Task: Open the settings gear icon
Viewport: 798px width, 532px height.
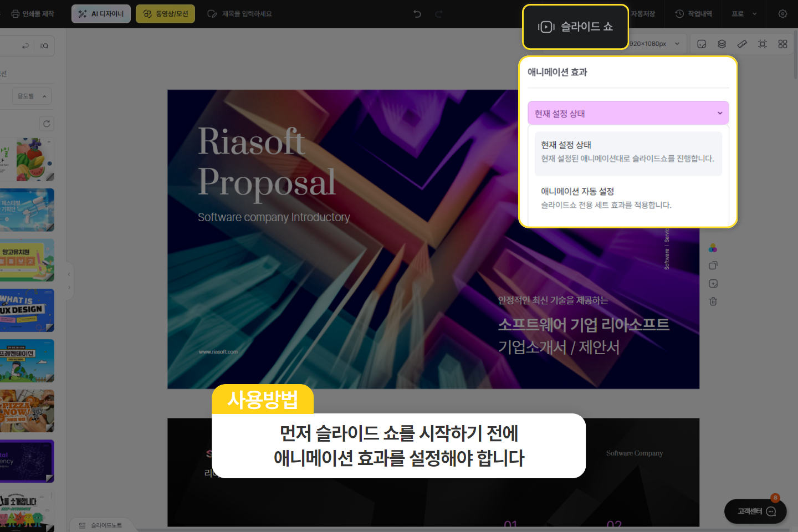Action: click(x=782, y=14)
